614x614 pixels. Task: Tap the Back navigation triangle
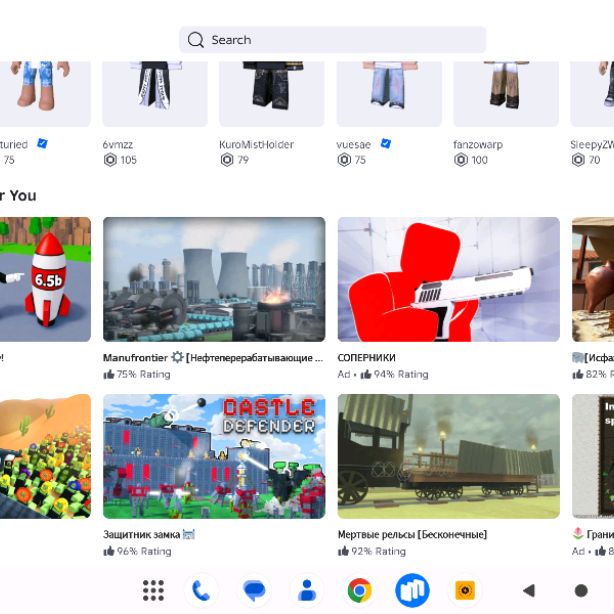[x=529, y=590]
